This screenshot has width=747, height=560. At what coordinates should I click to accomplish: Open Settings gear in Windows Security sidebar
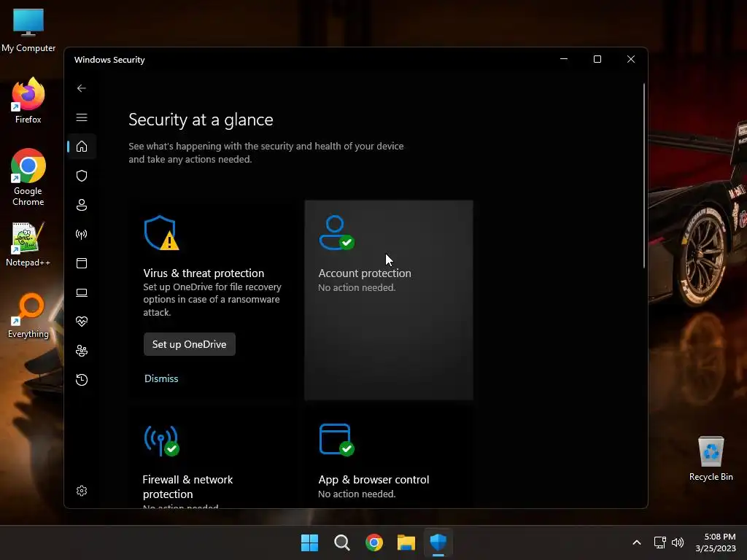82,491
